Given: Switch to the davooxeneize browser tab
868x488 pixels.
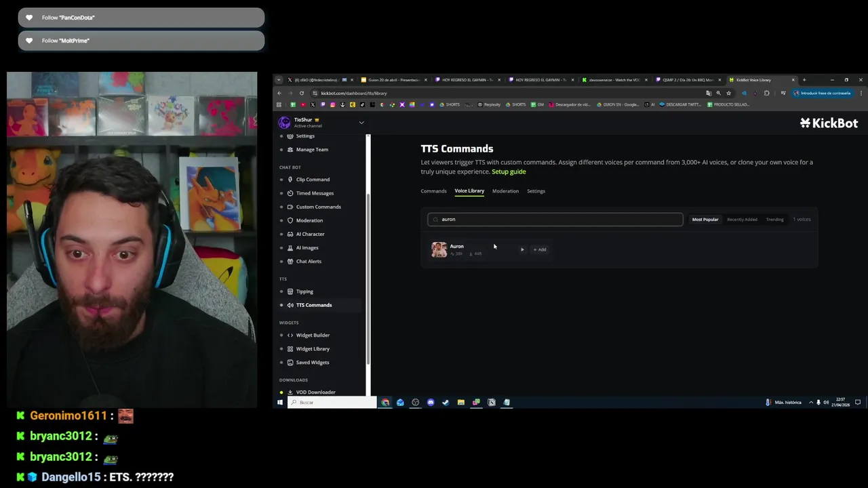Looking at the screenshot, I should (x=614, y=80).
